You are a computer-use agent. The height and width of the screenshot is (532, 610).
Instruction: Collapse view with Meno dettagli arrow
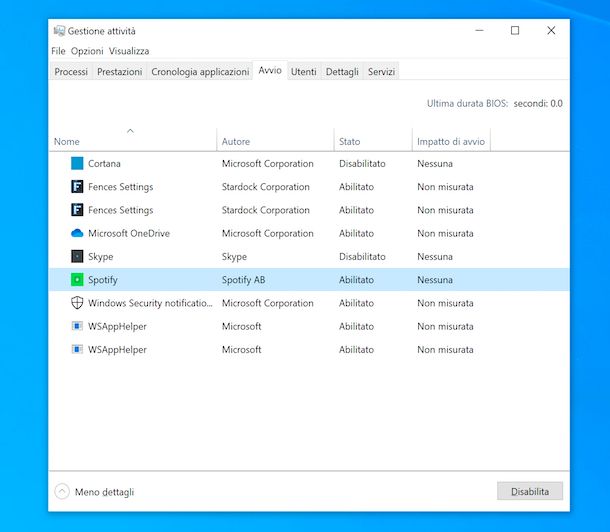(62, 492)
